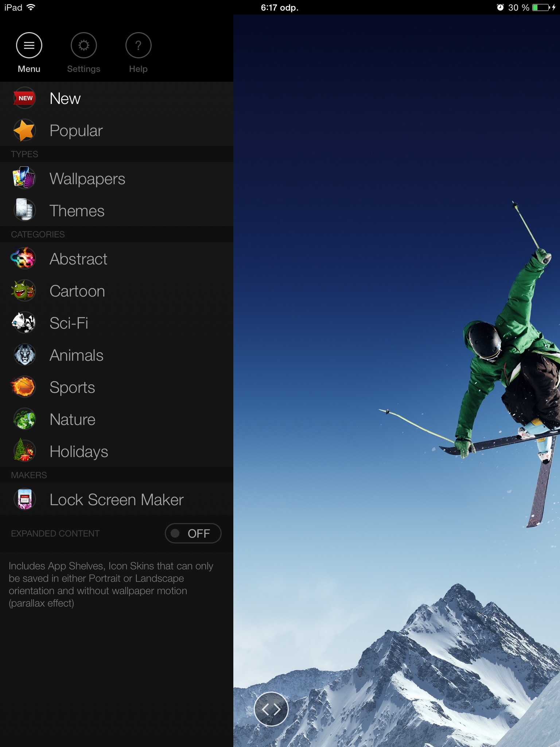Tap the battery indicator in status bar

point(541,8)
